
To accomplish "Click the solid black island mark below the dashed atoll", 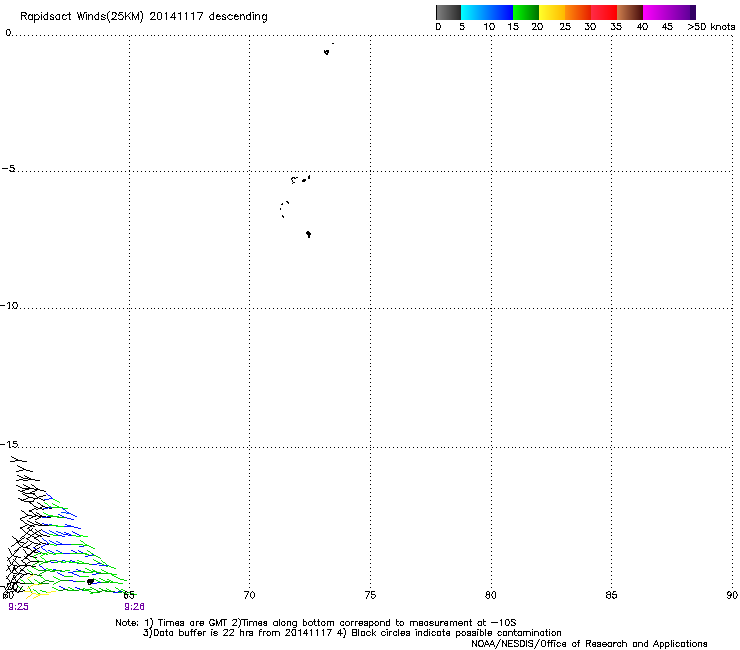I will click(x=309, y=234).
